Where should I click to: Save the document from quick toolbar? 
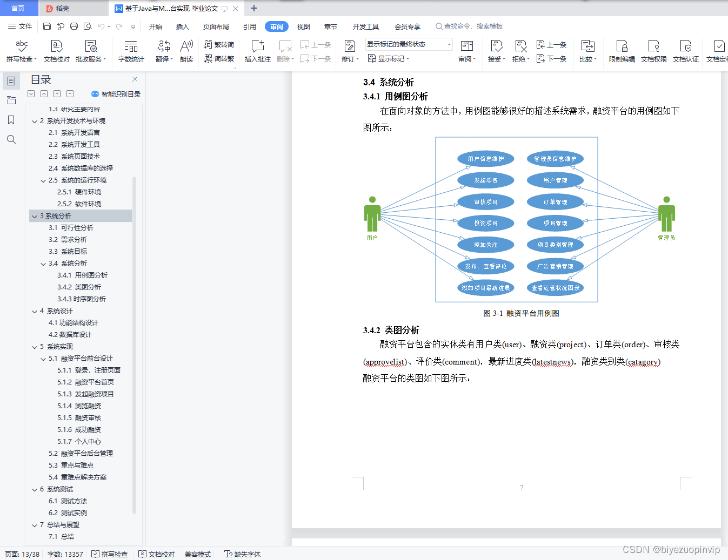[x=47, y=26]
